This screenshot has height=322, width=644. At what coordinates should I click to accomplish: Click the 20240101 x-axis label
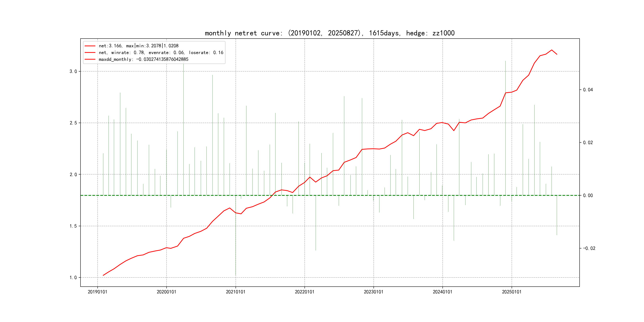coord(442,292)
